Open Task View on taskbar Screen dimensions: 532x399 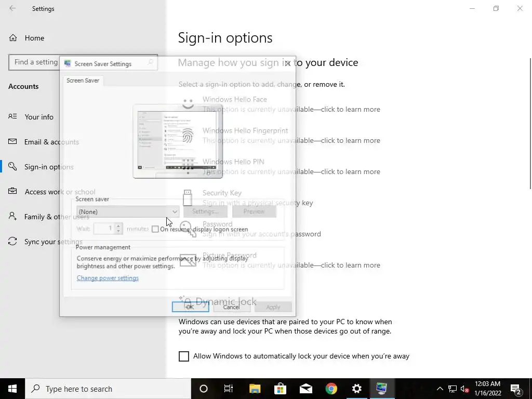pyautogui.click(x=229, y=389)
